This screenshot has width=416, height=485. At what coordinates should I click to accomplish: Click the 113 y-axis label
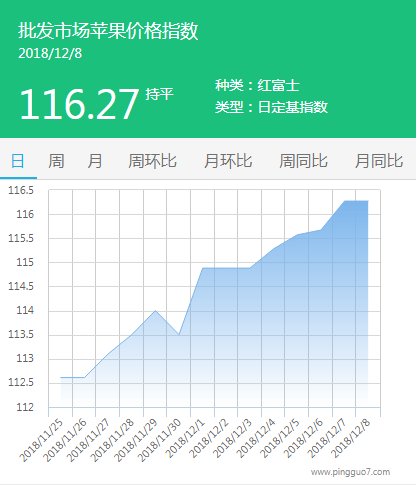pos(25,358)
